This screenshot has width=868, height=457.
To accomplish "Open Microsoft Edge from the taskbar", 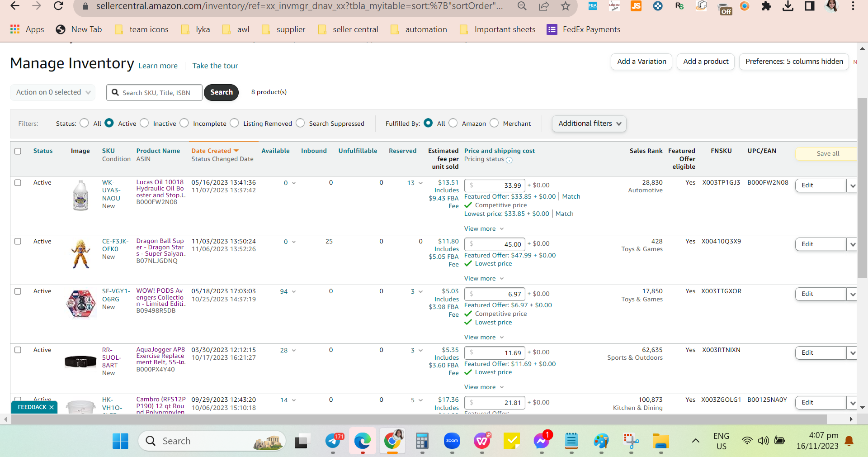I will 363,441.
